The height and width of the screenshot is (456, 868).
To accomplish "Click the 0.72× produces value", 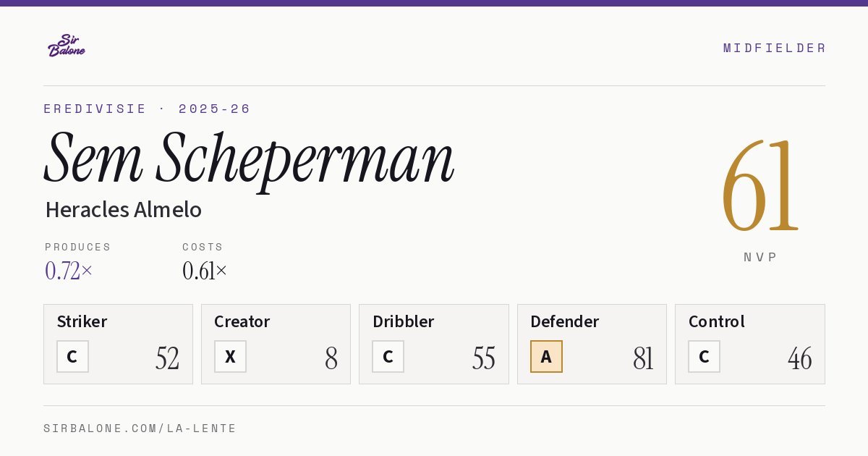I will pyautogui.click(x=69, y=271).
